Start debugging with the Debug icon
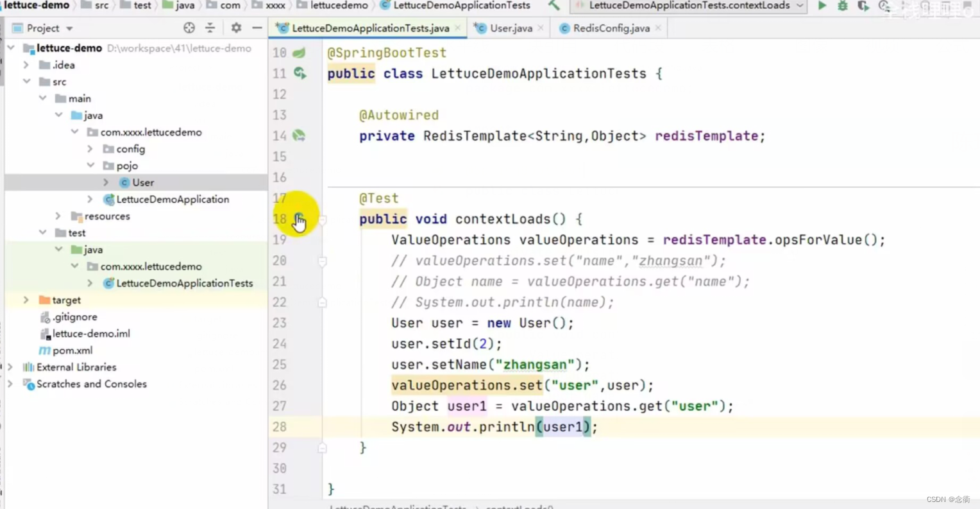The width and height of the screenshot is (980, 509). pos(841,5)
